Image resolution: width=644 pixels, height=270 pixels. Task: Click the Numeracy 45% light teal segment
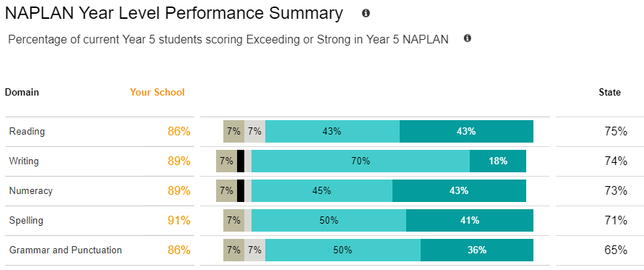point(322,190)
